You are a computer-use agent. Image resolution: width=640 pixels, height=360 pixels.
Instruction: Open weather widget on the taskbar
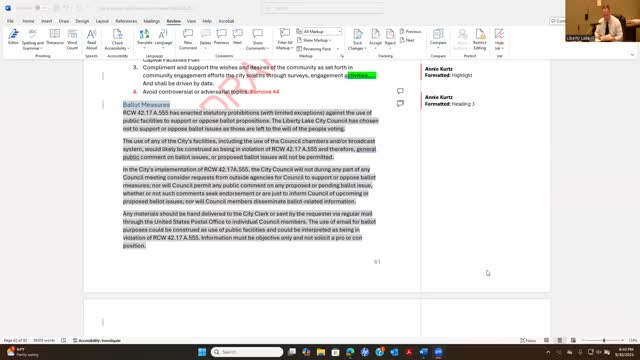pyautogui.click(x=22, y=352)
